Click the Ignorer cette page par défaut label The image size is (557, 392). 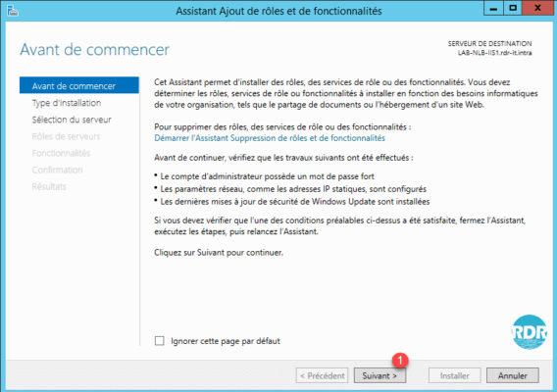click(x=226, y=341)
